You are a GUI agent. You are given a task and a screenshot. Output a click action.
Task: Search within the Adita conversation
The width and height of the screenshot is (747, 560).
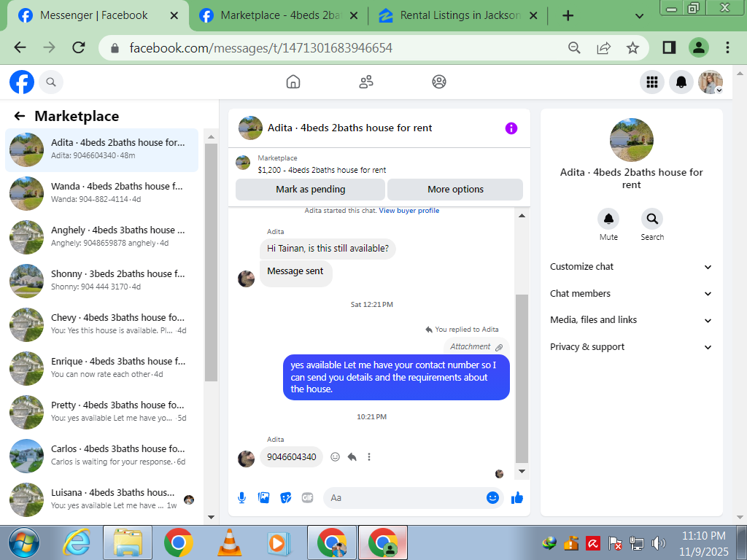point(652,219)
